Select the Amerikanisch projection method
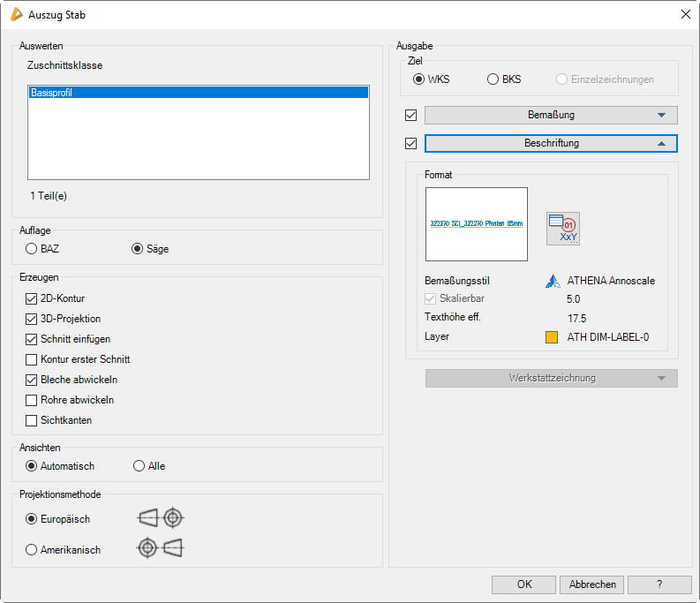The height and width of the screenshot is (603, 700). tap(32, 550)
